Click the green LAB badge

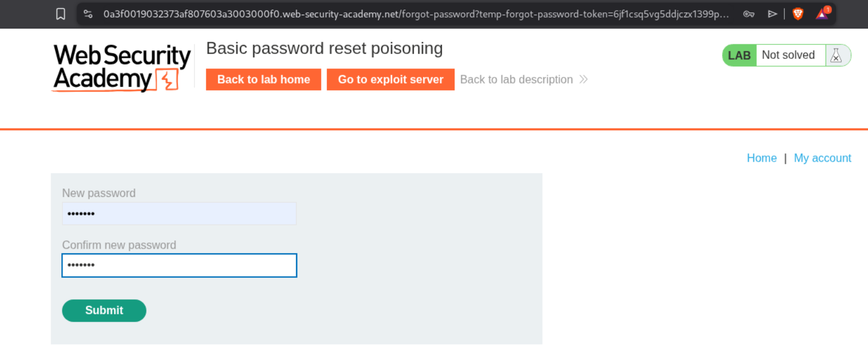[x=739, y=56]
